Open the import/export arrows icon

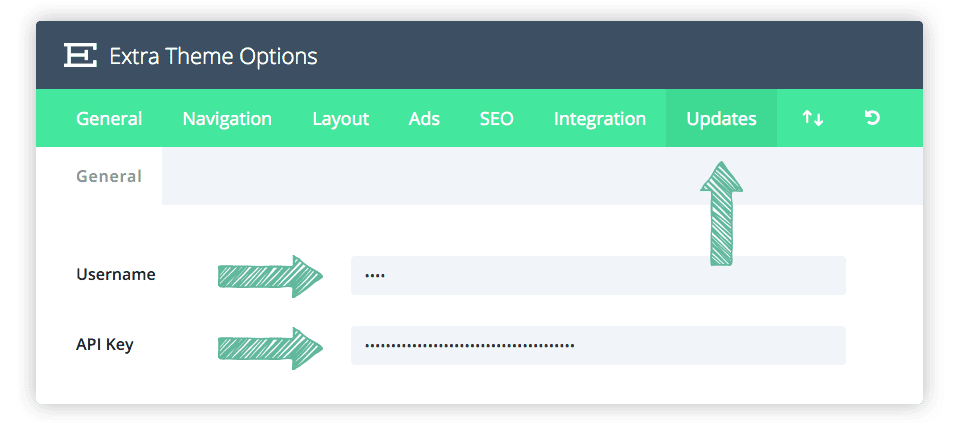coord(812,119)
